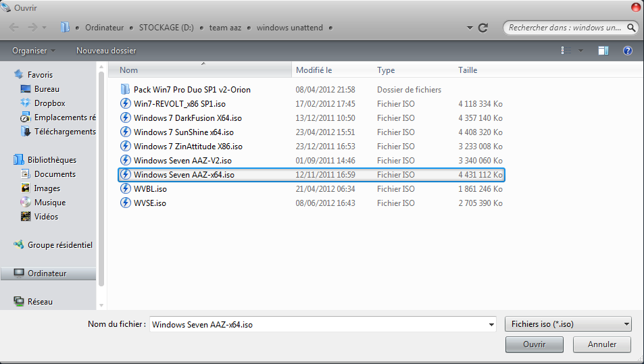Click size 3 233 008 Ko cell
This screenshot has width=644, height=364.
tap(480, 147)
